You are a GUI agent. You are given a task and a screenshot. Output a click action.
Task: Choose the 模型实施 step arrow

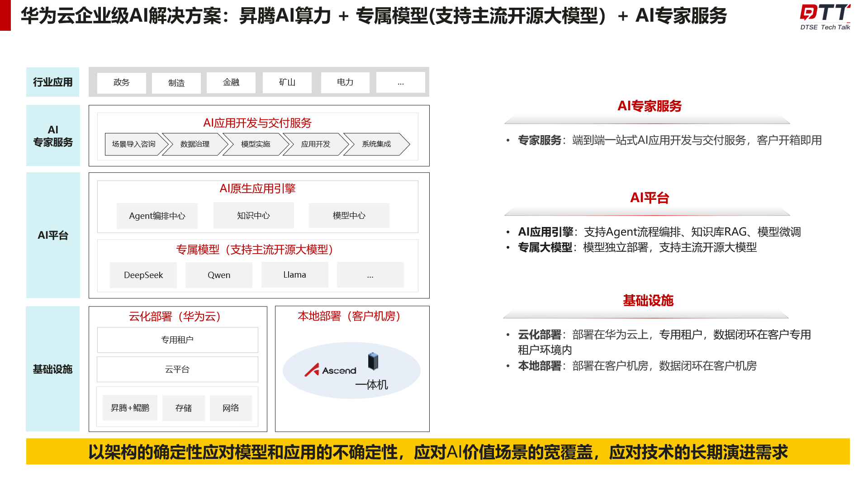pyautogui.click(x=256, y=144)
